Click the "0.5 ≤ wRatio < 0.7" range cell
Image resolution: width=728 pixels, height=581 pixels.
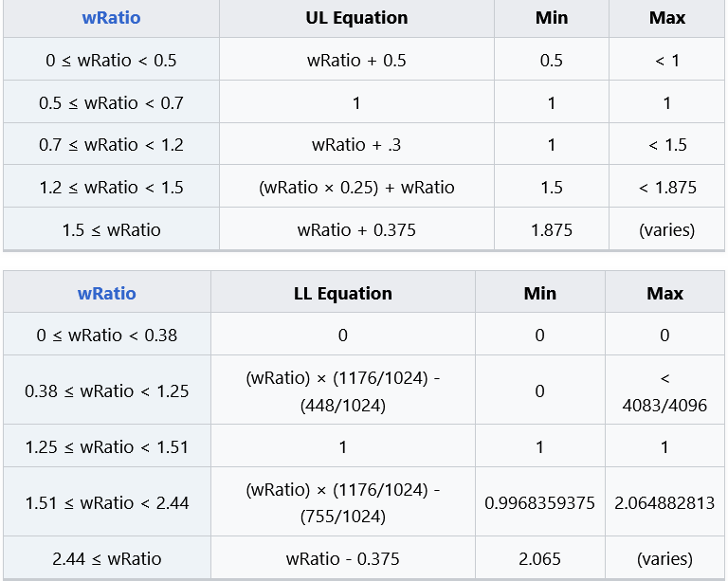coord(111,102)
